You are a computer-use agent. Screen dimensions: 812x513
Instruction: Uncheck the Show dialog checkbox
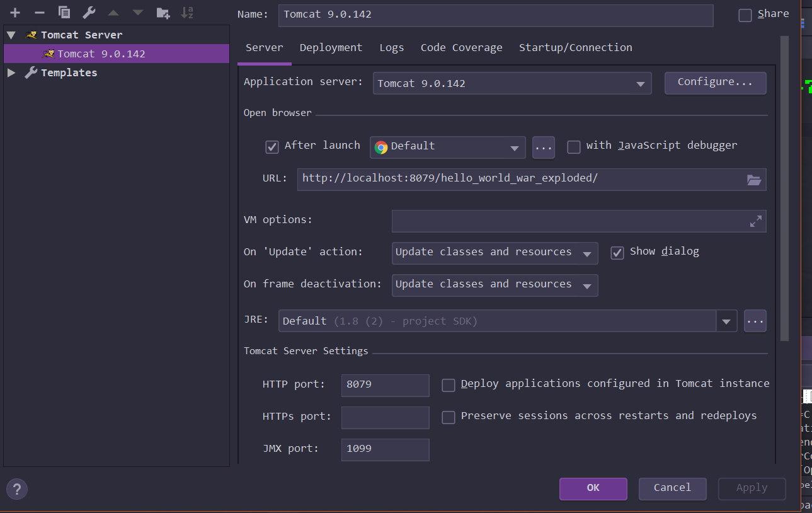click(x=617, y=253)
